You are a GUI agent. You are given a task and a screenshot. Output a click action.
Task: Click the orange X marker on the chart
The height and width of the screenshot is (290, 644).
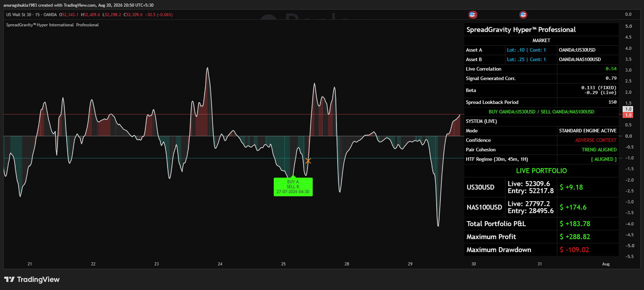308,161
